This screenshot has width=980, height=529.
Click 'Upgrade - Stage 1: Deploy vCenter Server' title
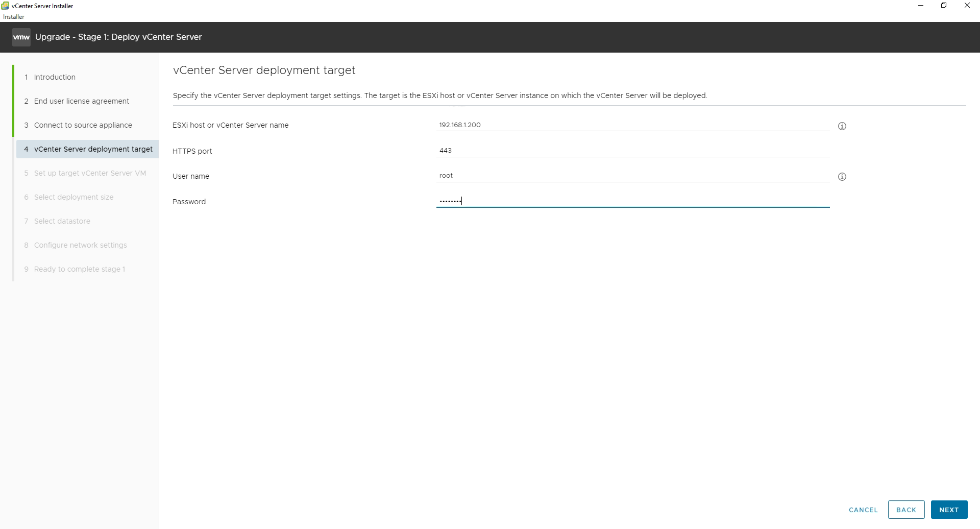click(x=118, y=37)
